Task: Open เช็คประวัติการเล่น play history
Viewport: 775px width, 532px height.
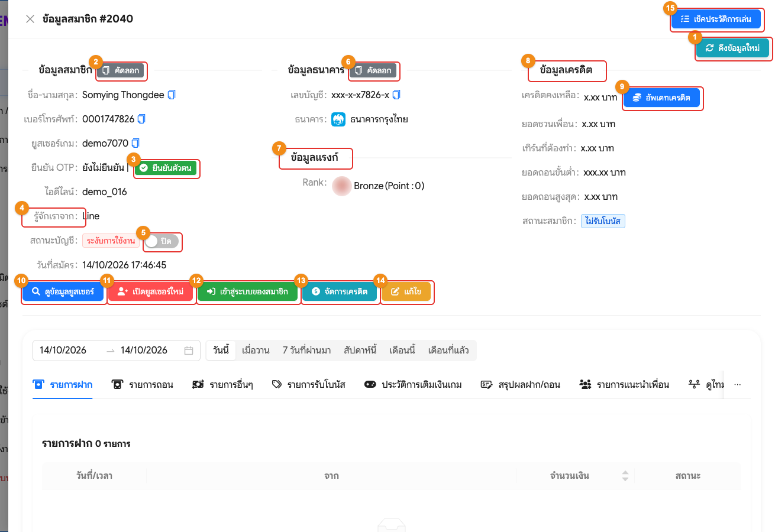Action: click(x=716, y=19)
